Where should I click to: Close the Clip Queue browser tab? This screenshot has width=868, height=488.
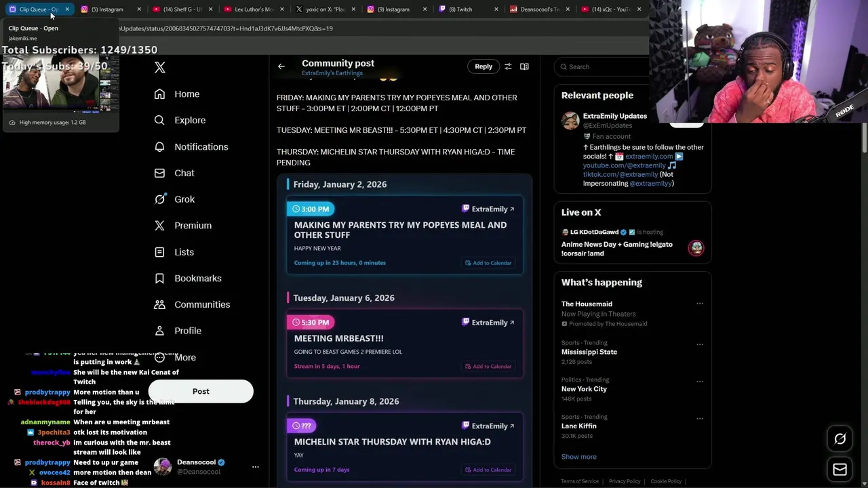pos(67,9)
